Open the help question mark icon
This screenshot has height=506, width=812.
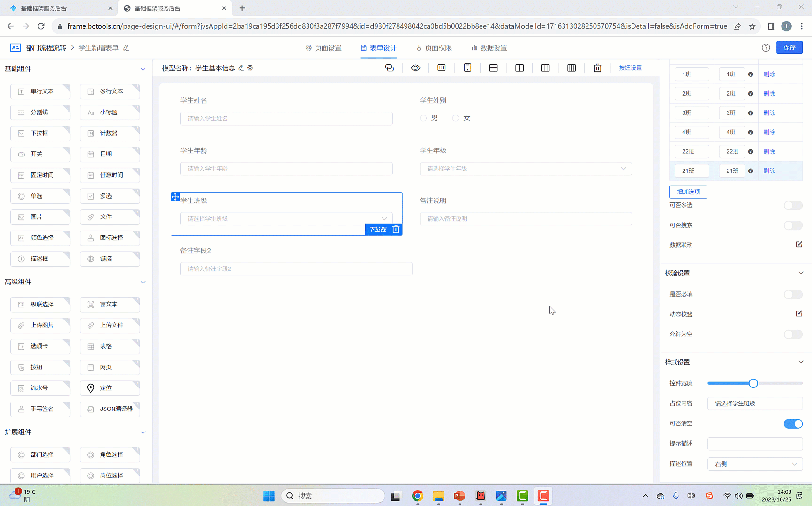(766, 48)
